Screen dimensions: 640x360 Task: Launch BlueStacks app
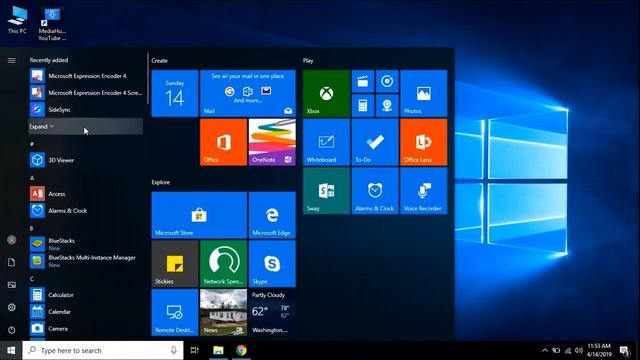point(86,244)
